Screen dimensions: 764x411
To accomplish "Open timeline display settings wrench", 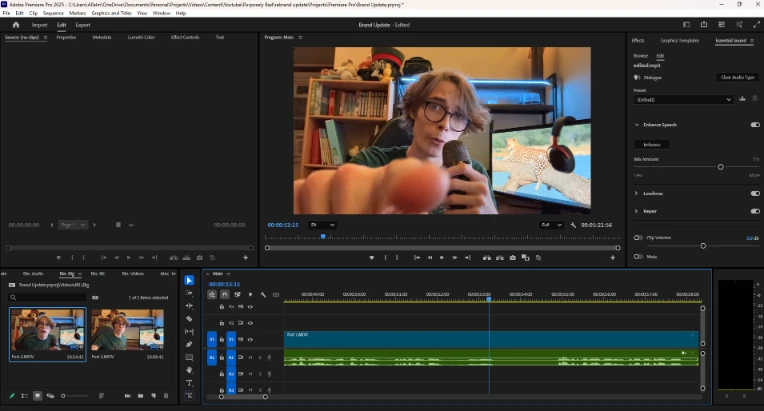I will 263,295.
